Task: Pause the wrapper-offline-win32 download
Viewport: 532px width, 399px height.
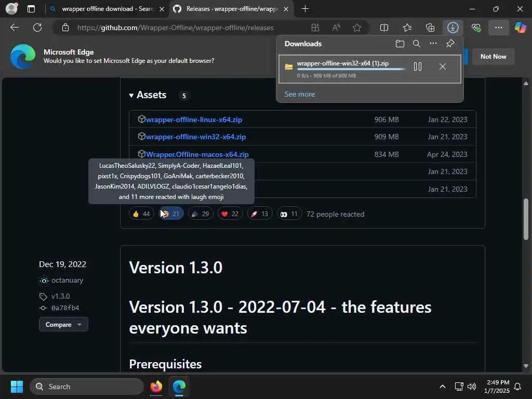Action: pos(418,66)
